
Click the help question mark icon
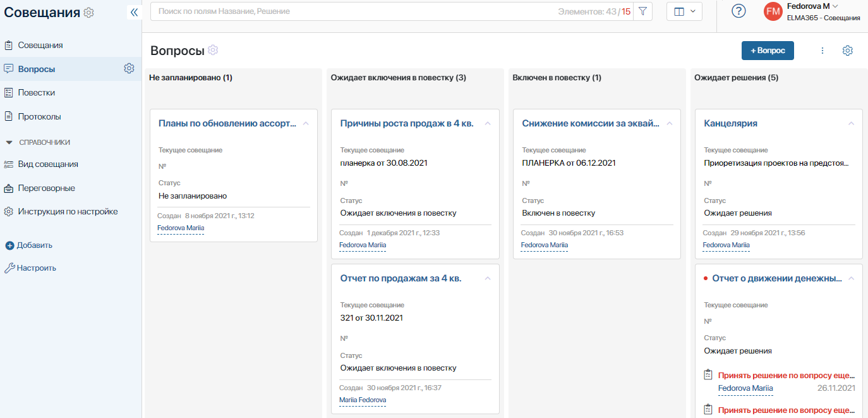738,11
